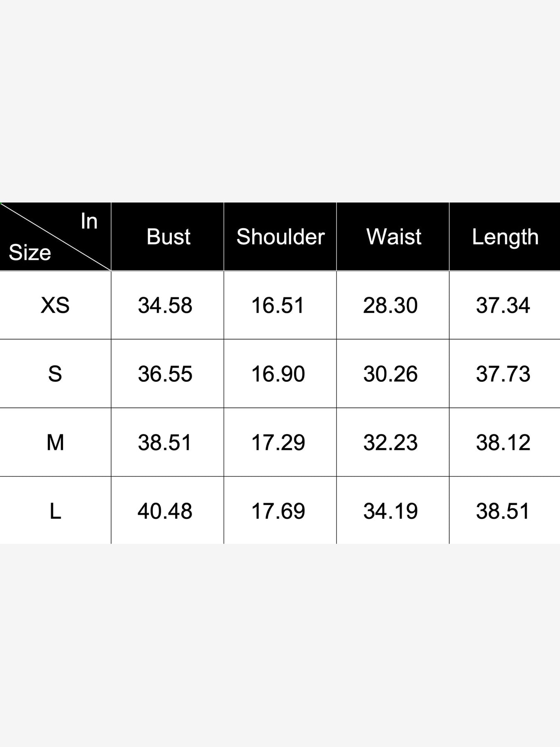Select the S bust value 36.55
560x747 pixels.
(165, 374)
